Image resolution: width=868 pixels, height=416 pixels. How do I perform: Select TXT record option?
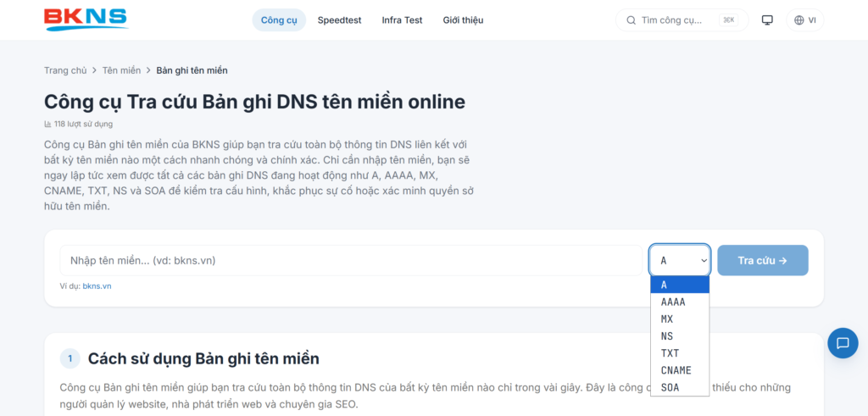point(680,353)
